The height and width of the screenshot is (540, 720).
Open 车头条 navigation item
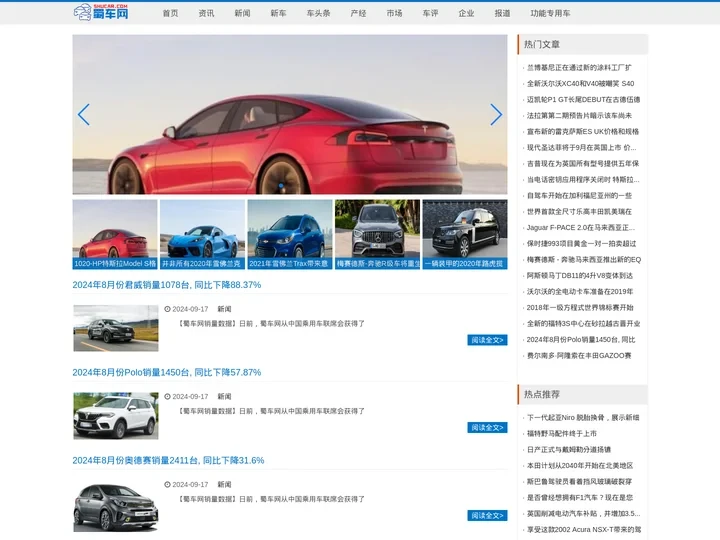tap(318, 13)
